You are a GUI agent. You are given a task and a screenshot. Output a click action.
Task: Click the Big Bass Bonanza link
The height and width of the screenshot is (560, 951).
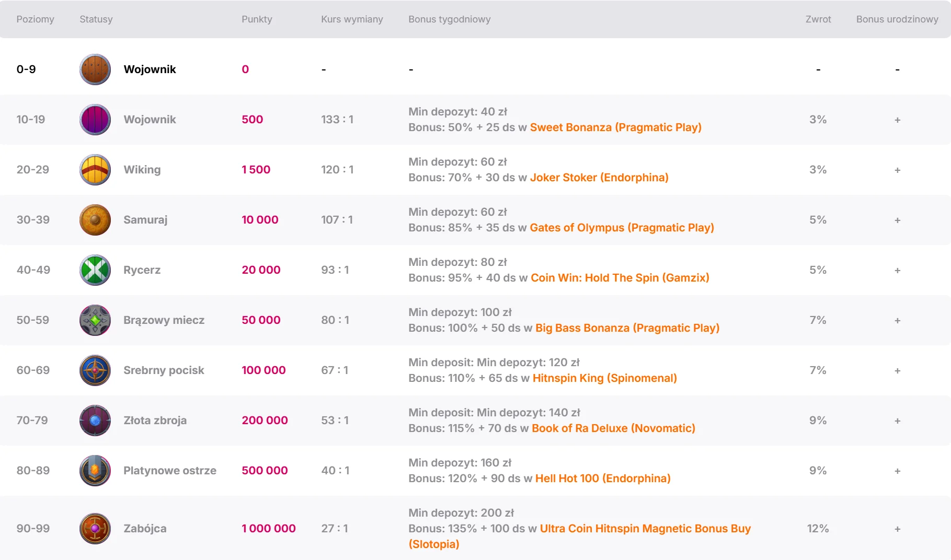coord(627,328)
